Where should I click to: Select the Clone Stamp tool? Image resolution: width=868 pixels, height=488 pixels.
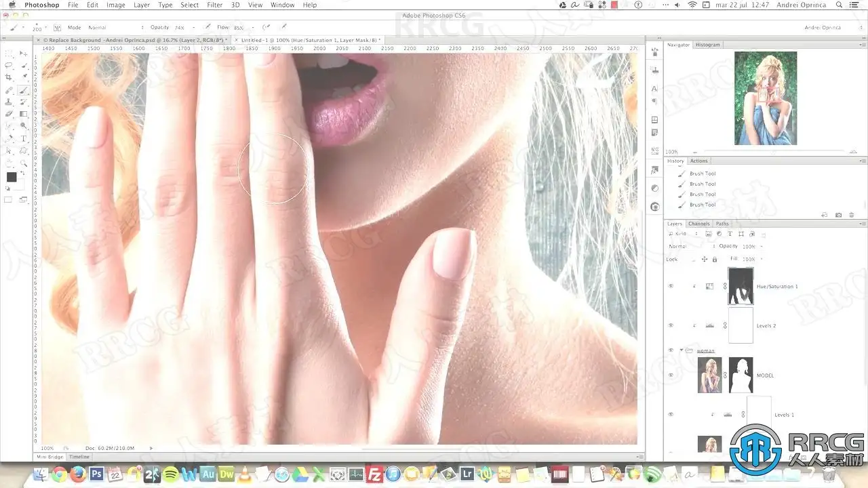9,102
